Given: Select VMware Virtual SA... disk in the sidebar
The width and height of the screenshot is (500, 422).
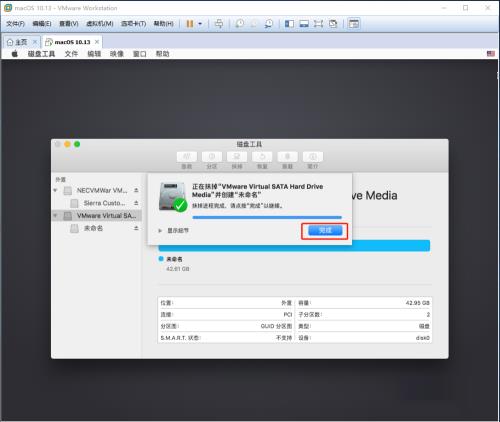Looking at the screenshot, I should click(x=97, y=216).
